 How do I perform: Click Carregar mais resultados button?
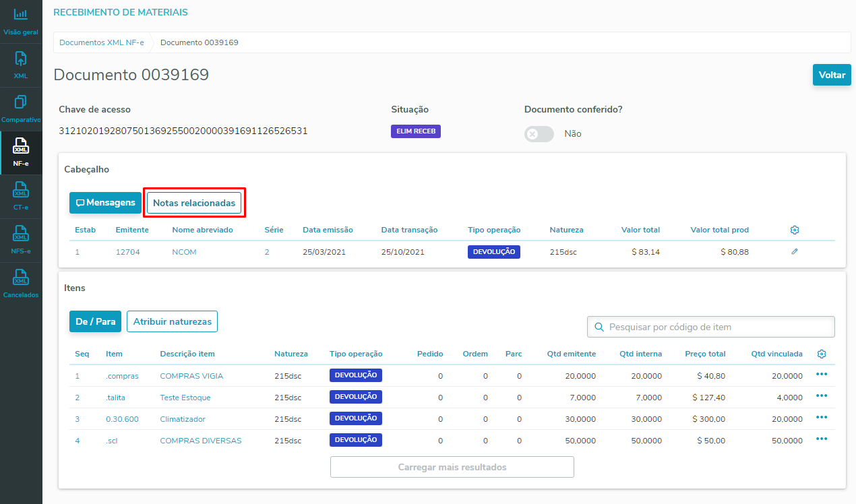tap(452, 467)
